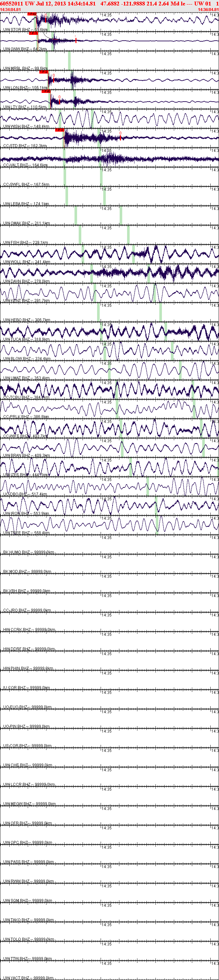Screen dimensions: 219x980
Task: Select station label UW HEBO BHZ 306.7km
Action: pos(27,320)
